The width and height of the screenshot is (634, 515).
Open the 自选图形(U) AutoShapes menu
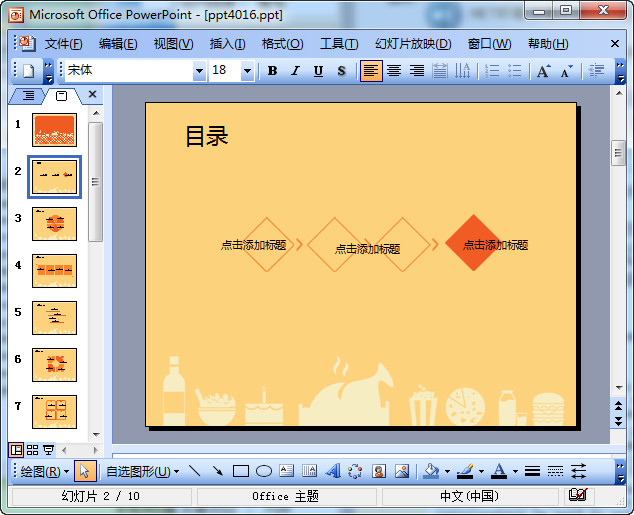[142, 471]
